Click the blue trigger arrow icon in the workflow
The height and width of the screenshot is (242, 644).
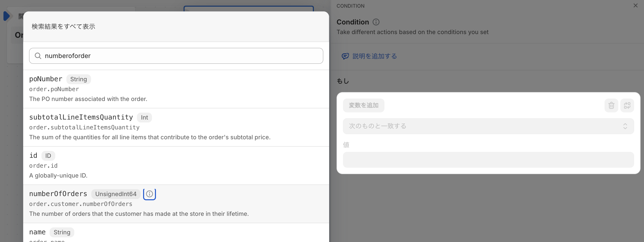6,16
